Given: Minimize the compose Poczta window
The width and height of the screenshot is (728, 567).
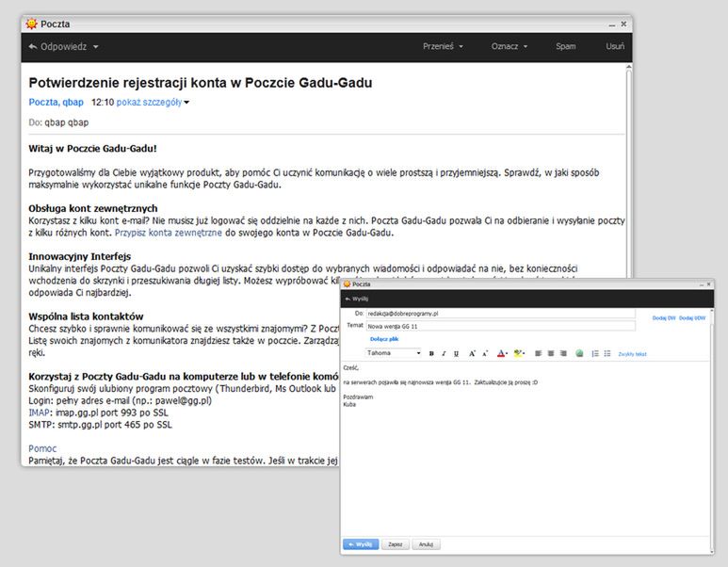Looking at the screenshot, I should [x=702, y=284].
